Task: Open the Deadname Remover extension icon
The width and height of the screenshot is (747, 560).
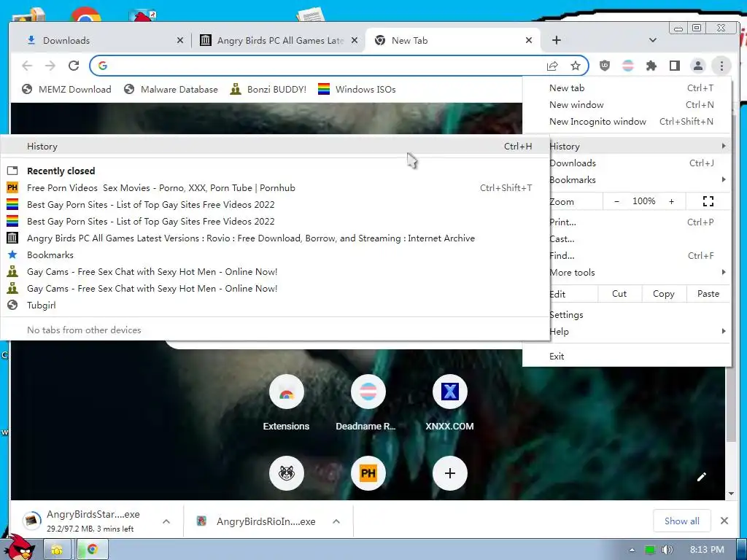Action: point(628,66)
